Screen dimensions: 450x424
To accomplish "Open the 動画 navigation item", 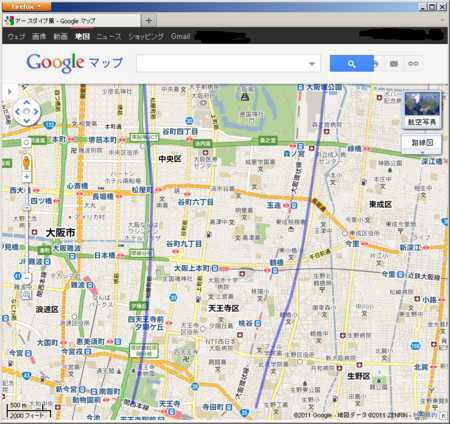I will point(61,36).
